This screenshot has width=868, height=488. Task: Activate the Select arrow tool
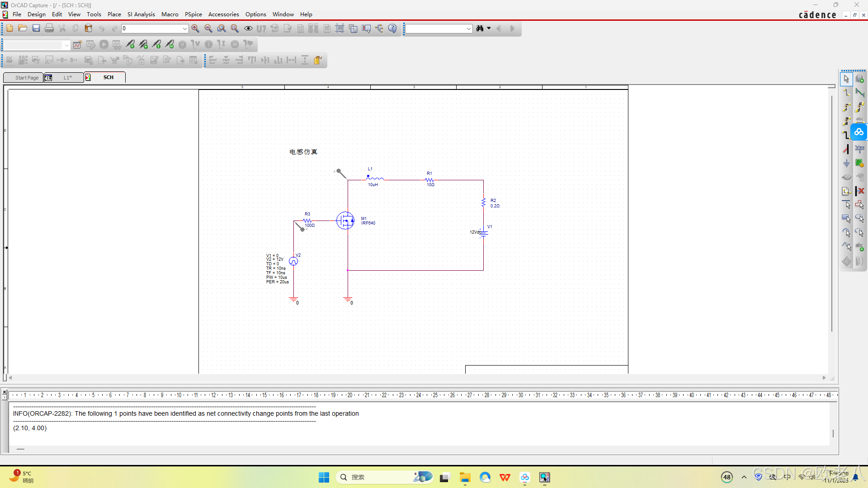[x=846, y=79]
